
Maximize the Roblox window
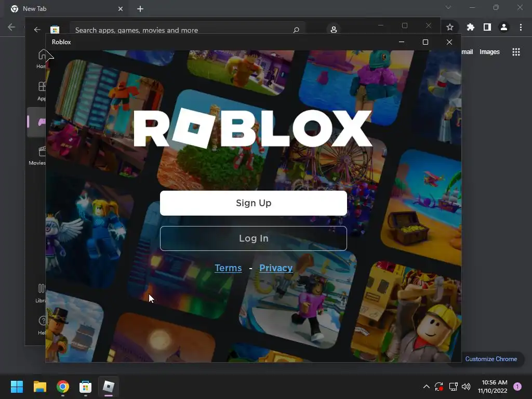425,42
